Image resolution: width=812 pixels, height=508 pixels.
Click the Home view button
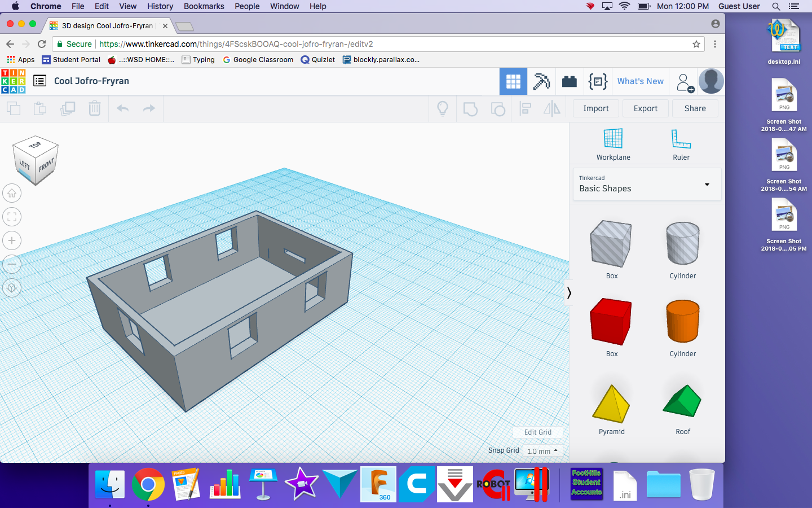click(x=12, y=193)
